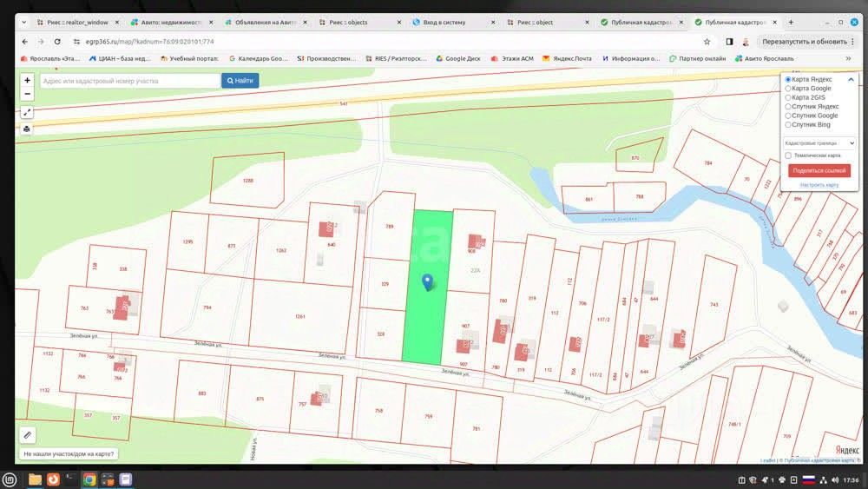Reload the page in browser
The height and width of the screenshot is (489, 868).
[57, 41]
